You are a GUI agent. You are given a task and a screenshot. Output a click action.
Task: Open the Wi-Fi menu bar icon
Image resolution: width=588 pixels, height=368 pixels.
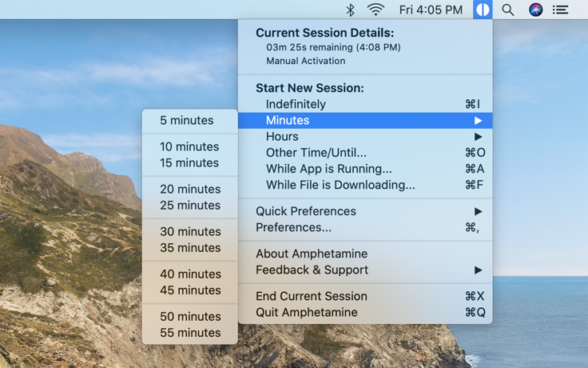[375, 10]
